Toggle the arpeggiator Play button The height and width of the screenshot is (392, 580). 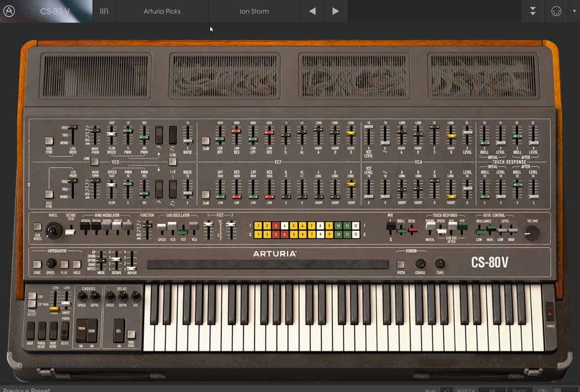pyautogui.click(x=64, y=264)
